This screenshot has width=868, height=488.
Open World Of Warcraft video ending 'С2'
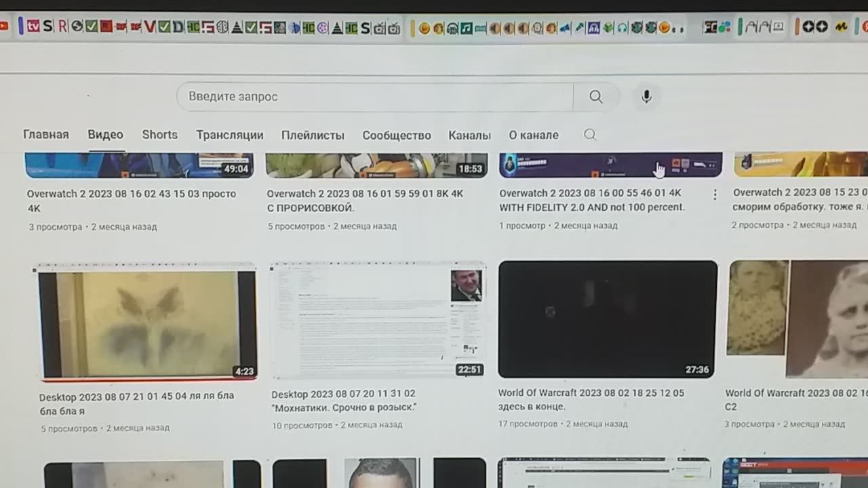tap(796, 399)
